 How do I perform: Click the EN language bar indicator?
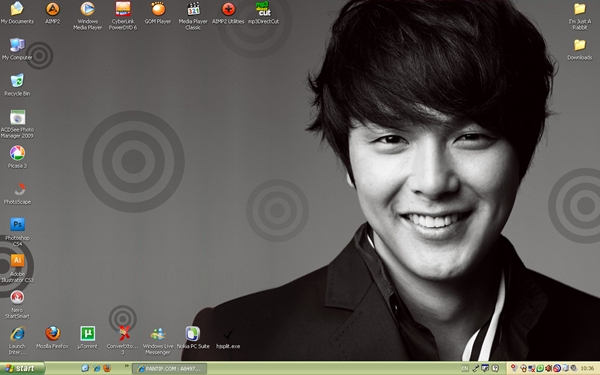pos(465,368)
